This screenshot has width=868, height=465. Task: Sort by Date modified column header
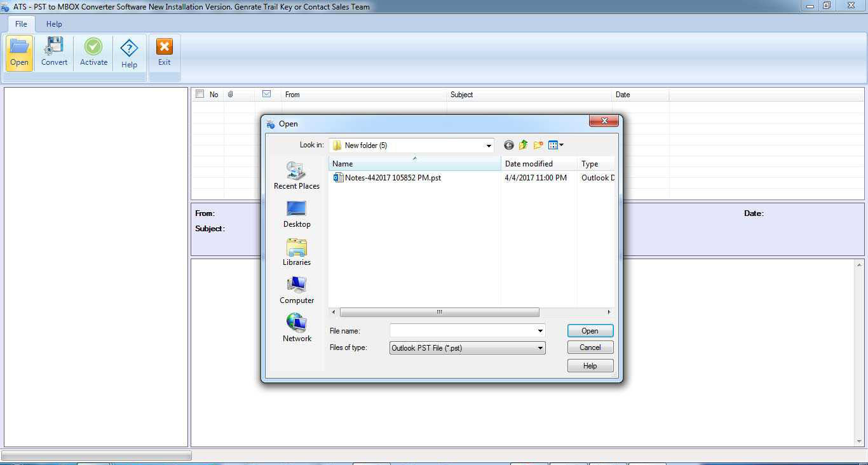tap(539, 164)
